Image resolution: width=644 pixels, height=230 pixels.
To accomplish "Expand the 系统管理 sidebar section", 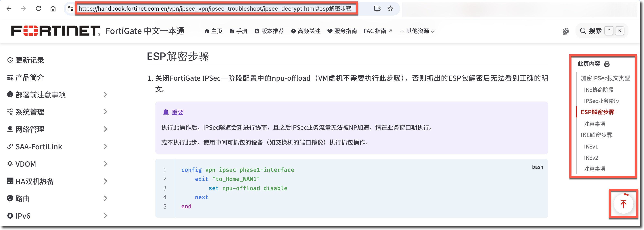I will (105, 112).
